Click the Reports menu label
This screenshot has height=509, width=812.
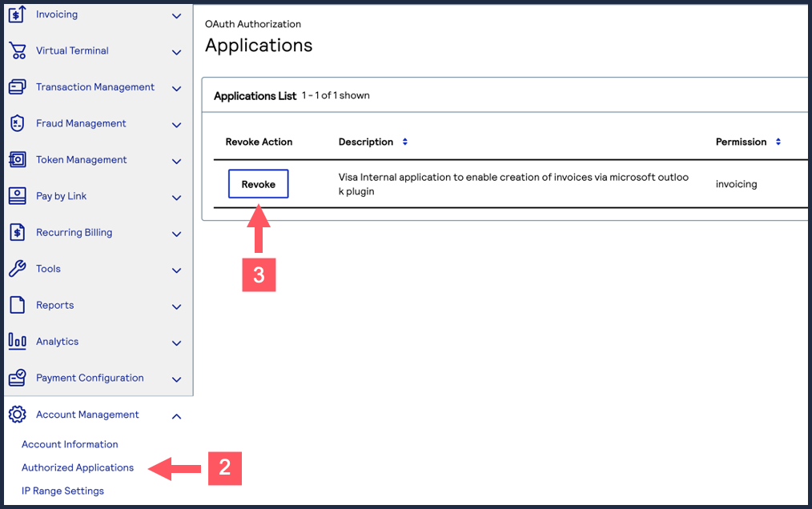[54, 305]
